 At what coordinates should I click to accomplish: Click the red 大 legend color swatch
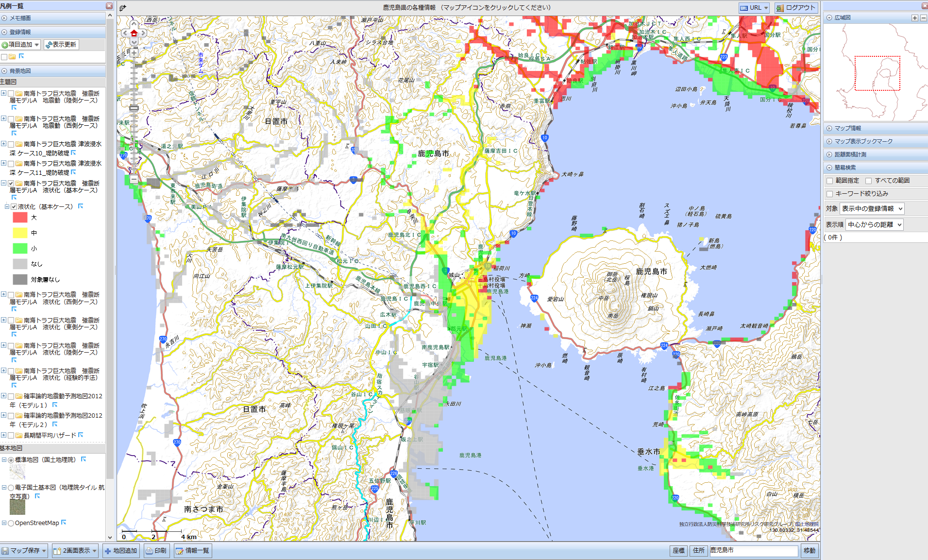[x=20, y=218]
